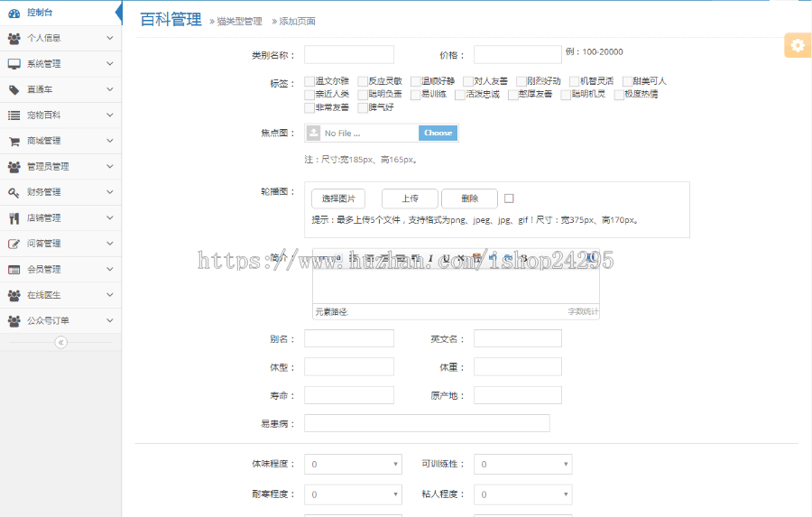Click the undo arrow in editor toolbar
Screen dimensions: 812x517
(493, 258)
